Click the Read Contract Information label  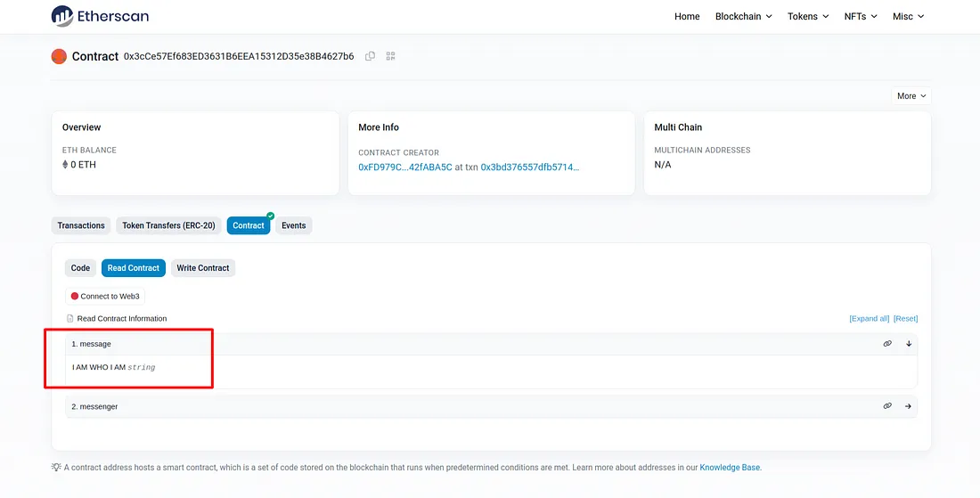tap(122, 319)
